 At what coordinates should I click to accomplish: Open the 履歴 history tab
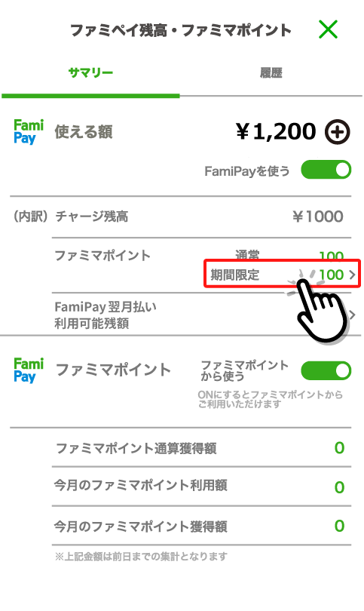click(271, 72)
